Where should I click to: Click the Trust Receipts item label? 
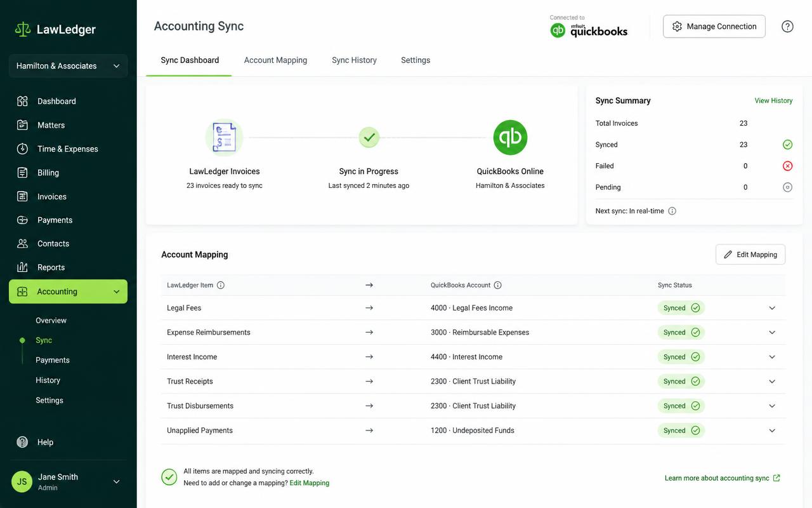tap(190, 382)
